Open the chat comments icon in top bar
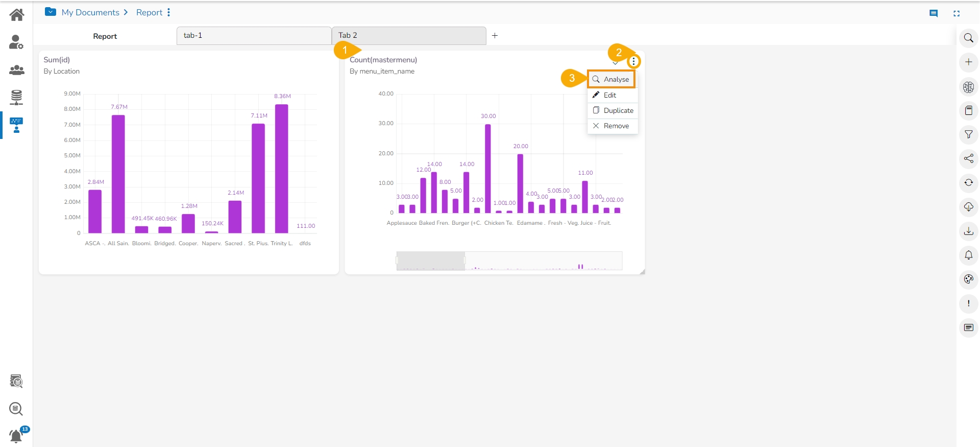Screen dimensions: 980x447 (x=934, y=14)
